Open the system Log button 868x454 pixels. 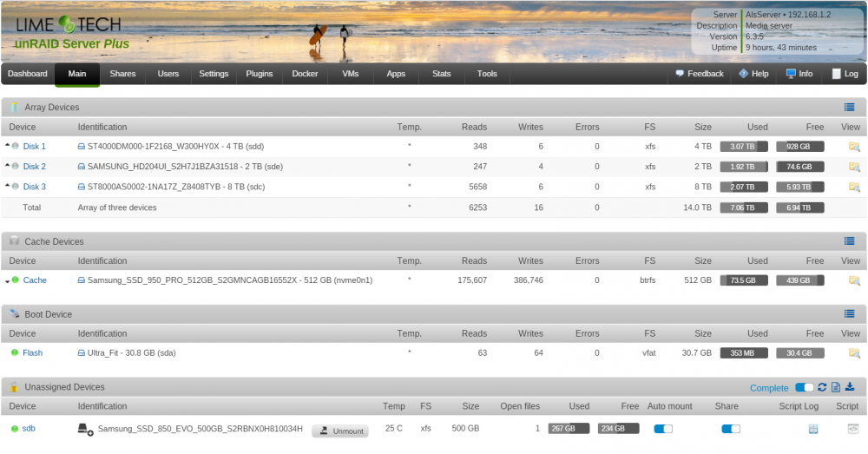coord(845,74)
